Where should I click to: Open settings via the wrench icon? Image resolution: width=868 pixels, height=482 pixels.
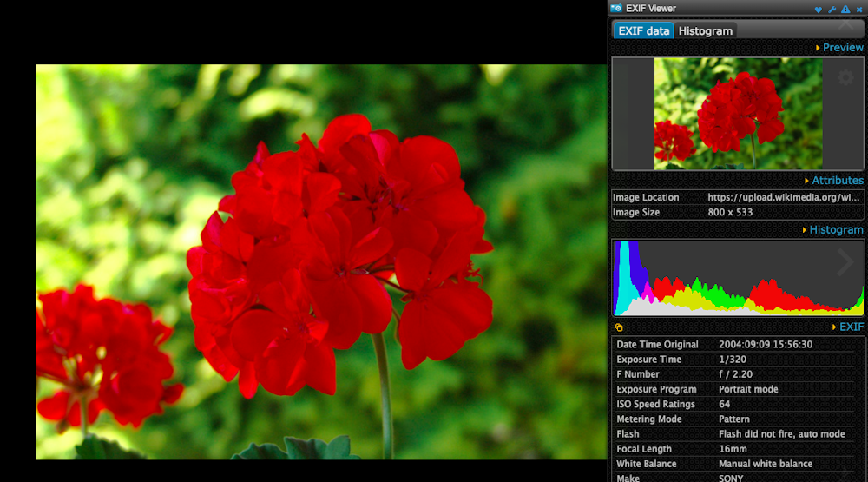pos(832,9)
